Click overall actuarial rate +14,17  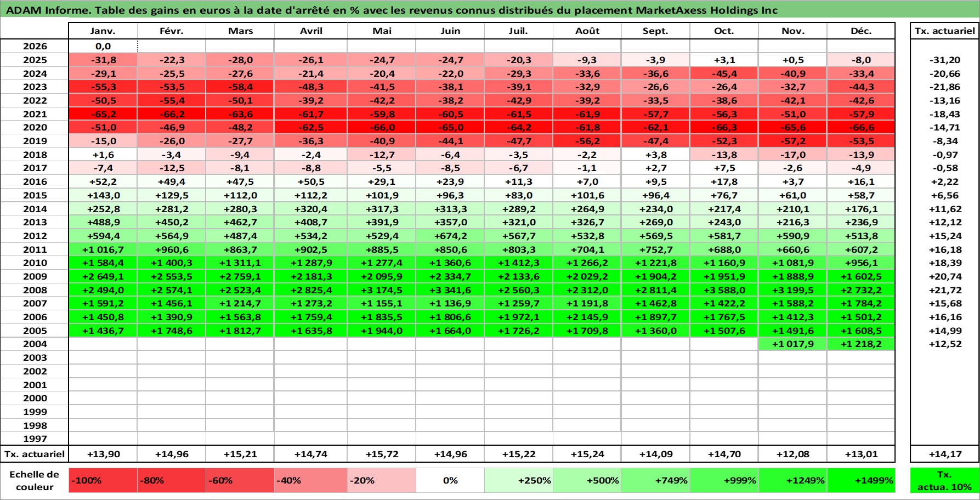[x=945, y=454]
